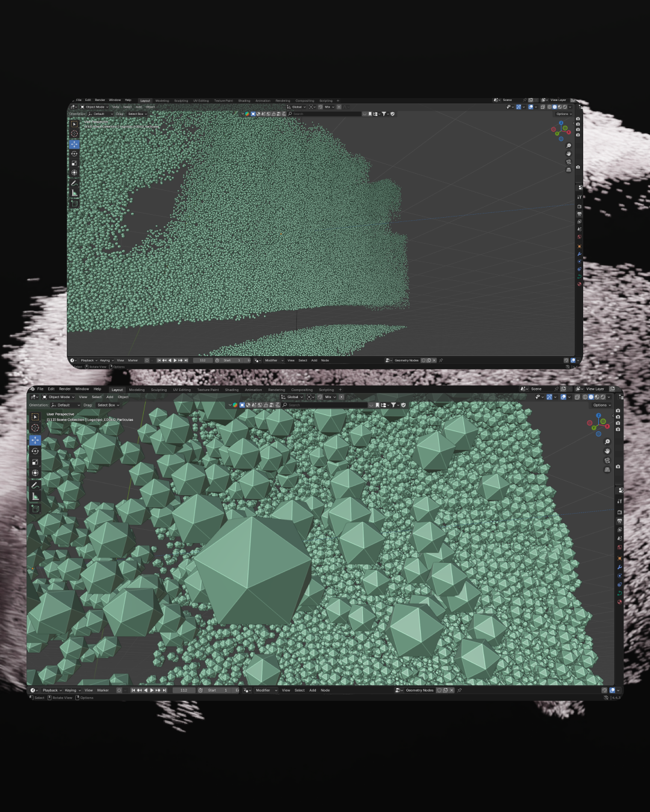The height and width of the screenshot is (812, 650).
Task: Click the pan hand icon in lower window
Action: (x=607, y=451)
